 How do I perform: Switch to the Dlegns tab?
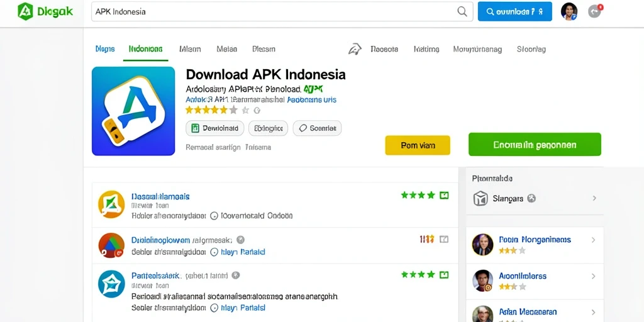coord(105,49)
